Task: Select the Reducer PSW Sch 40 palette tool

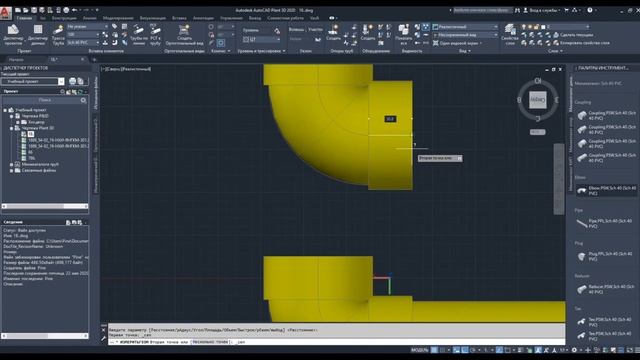Action: [606, 289]
